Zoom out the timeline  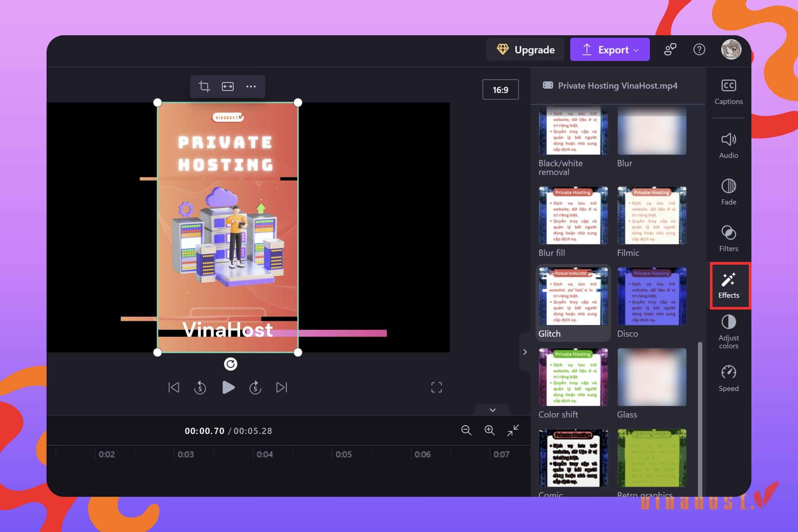(466, 430)
